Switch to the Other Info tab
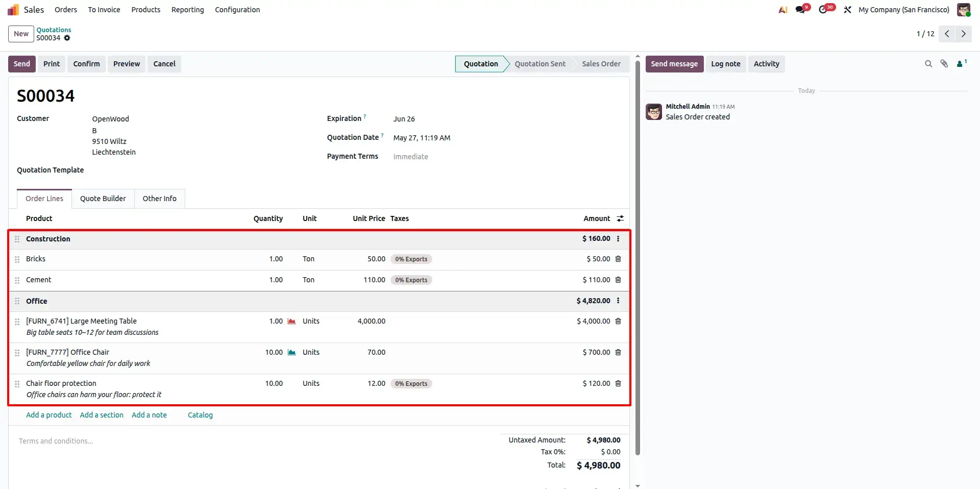Image resolution: width=980 pixels, height=489 pixels. 160,199
